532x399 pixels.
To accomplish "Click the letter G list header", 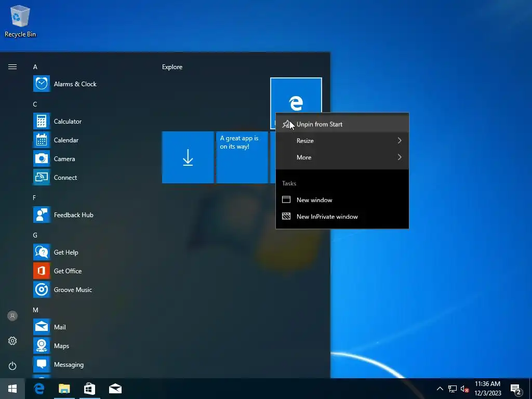I will 35,235.
